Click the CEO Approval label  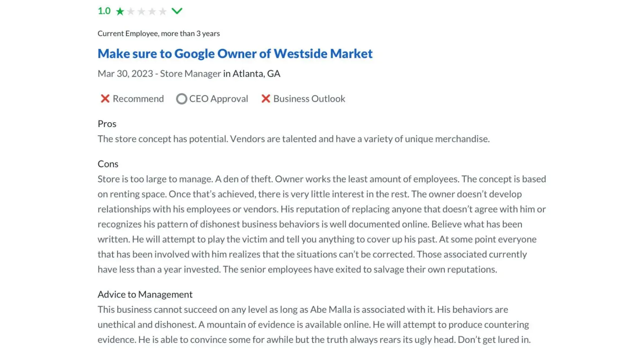point(218,99)
